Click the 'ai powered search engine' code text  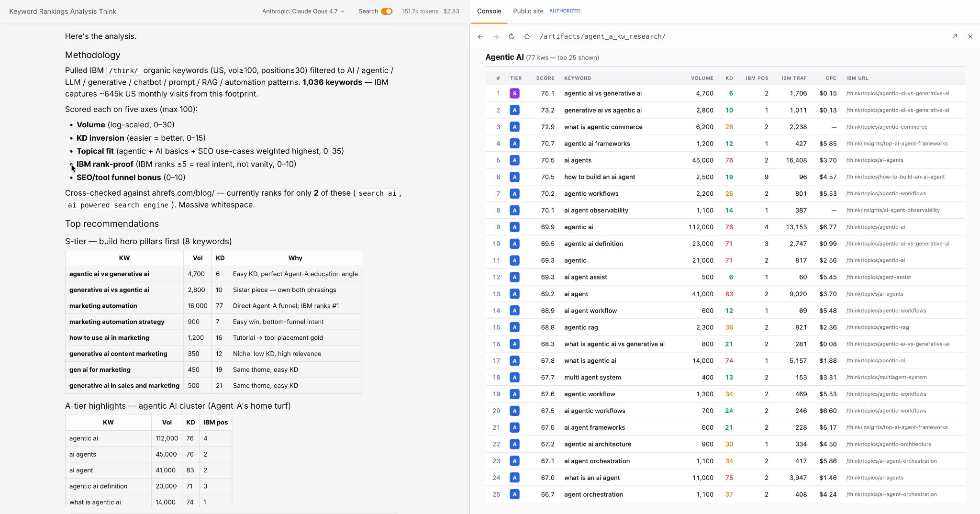click(118, 205)
